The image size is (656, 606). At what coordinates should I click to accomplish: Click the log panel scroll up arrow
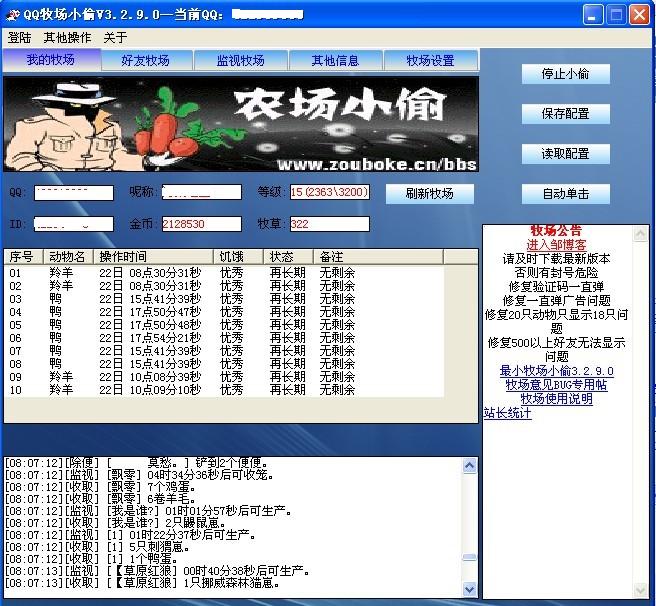(x=469, y=465)
